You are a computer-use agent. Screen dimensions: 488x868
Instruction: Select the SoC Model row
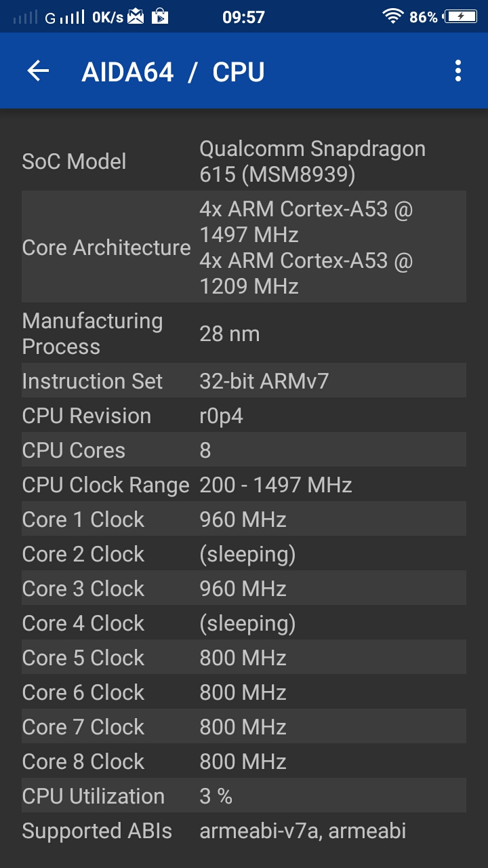coord(244,161)
